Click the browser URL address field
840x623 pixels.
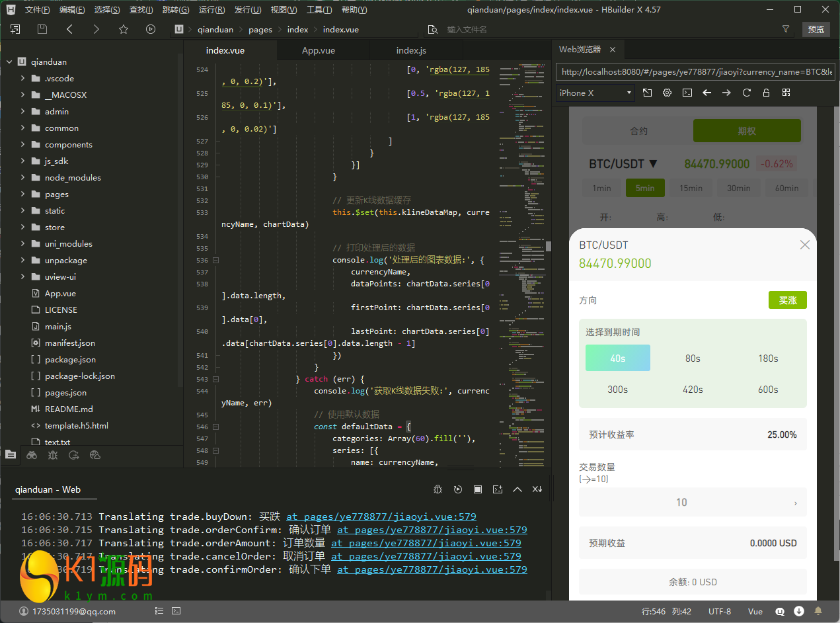point(694,71)
